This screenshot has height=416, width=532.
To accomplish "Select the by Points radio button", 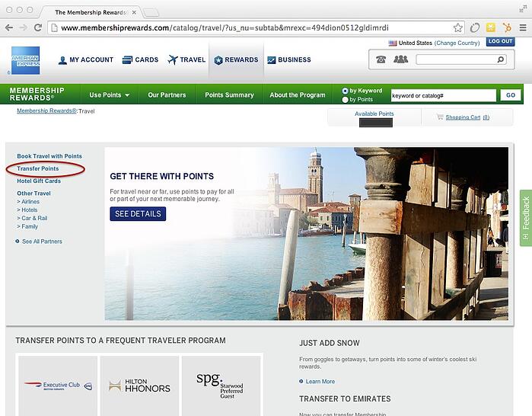I will coord(346,100).
